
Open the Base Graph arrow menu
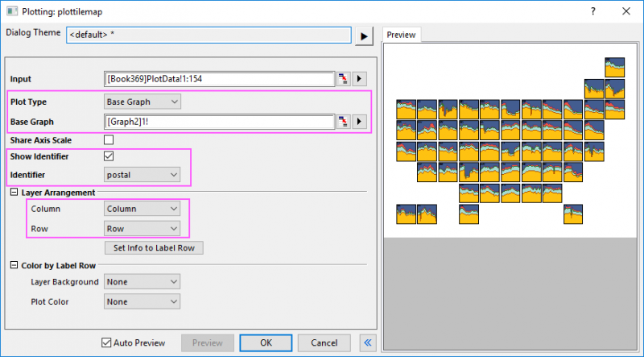tap(360, 122)
